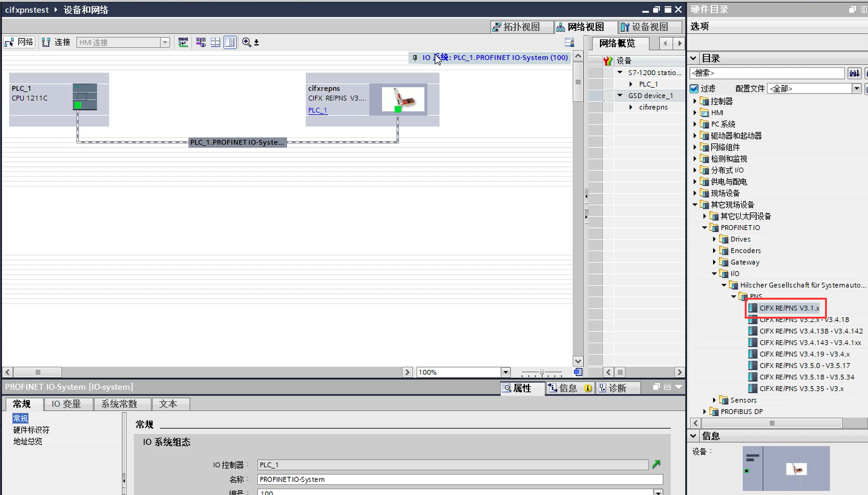This screenshot has width=868, height=495.
Task: Expand the 控制器 (Controllers) catalog folder
Action: (695, 101)
